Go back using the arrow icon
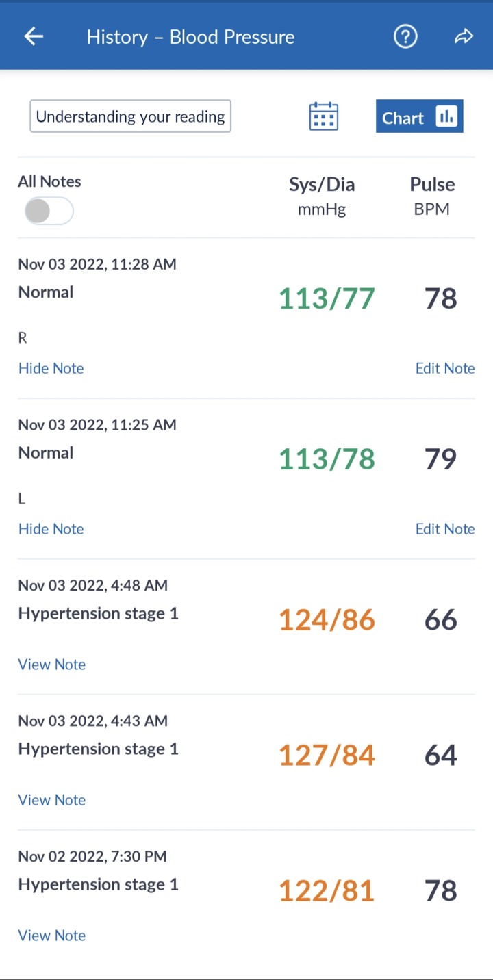The width and height of the screenshot is (493, 980). pyautogui.click(x=34, y=37)
